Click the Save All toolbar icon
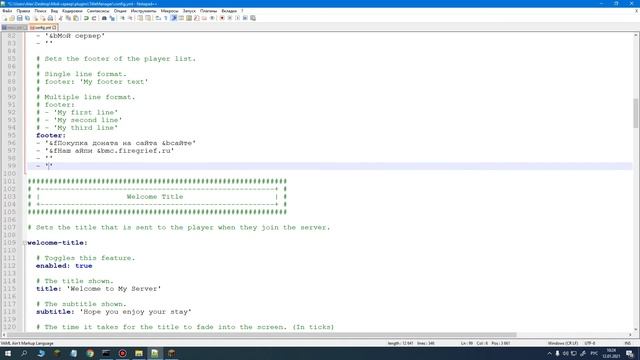This screenshot has height=360, width=640. point(27,18)
